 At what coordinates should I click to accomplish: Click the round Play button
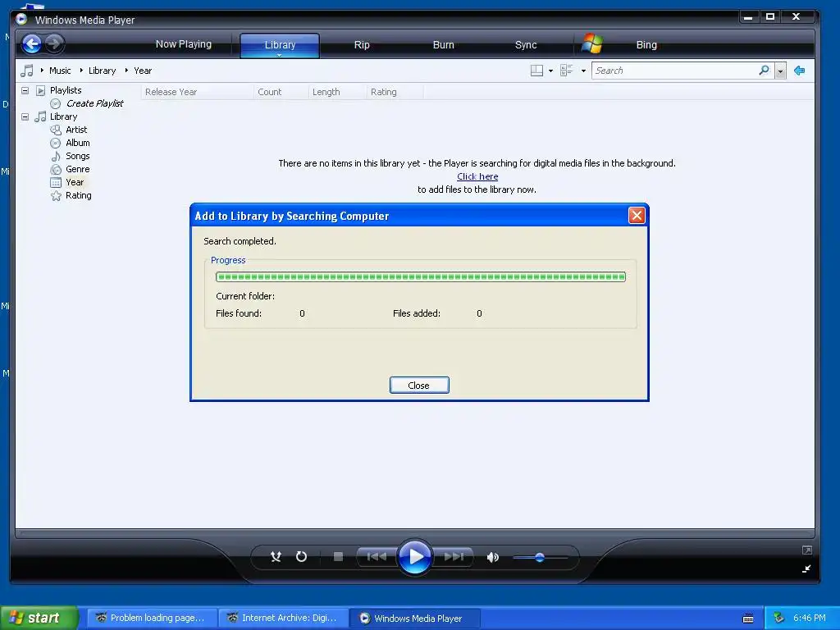[x=414, y=557]
